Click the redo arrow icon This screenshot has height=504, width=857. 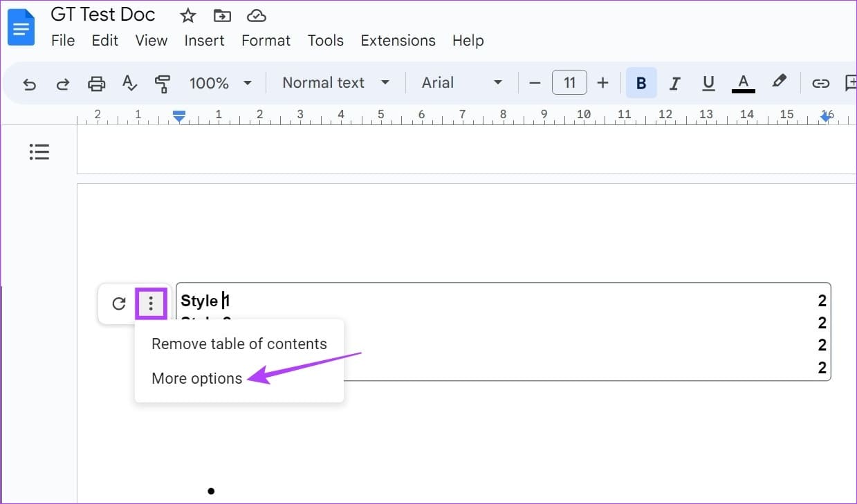(63, 84)
